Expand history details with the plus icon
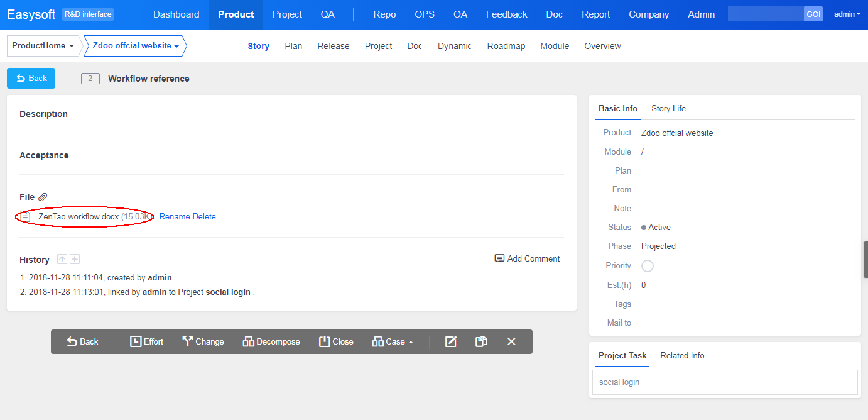 click(75, 259)
